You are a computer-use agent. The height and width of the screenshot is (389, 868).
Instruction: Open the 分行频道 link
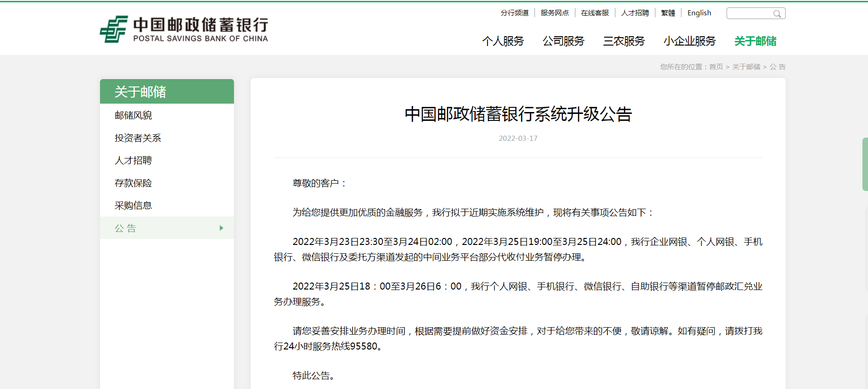(514, 13)
